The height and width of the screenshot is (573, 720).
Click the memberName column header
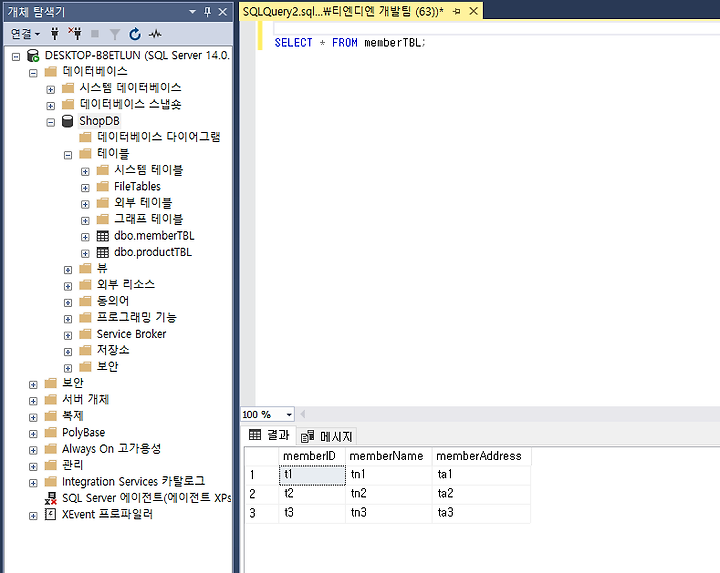point(388,456)
